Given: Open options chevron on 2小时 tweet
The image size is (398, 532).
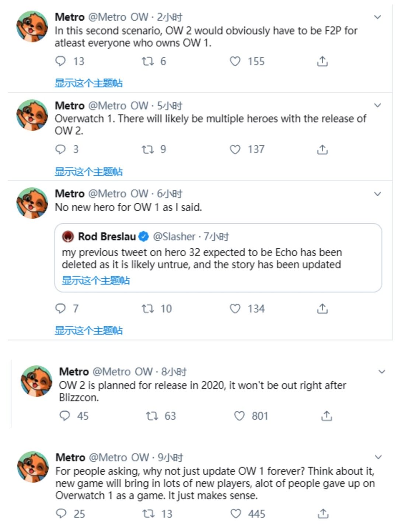Looking at the screenshot, I should [x=377, y=17].
